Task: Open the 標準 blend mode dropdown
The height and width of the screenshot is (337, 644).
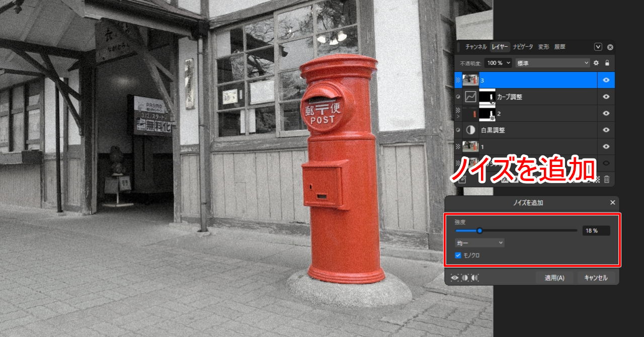Action: (552, 63)
